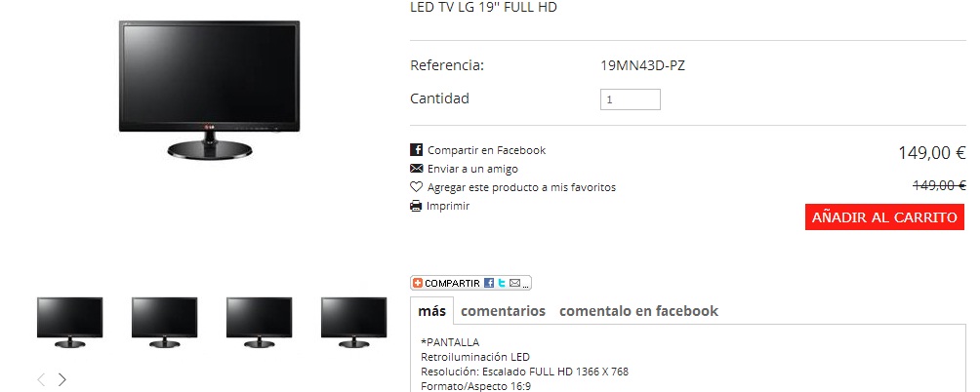Click Agregar este producto a mis favoritos

(522, 187)
